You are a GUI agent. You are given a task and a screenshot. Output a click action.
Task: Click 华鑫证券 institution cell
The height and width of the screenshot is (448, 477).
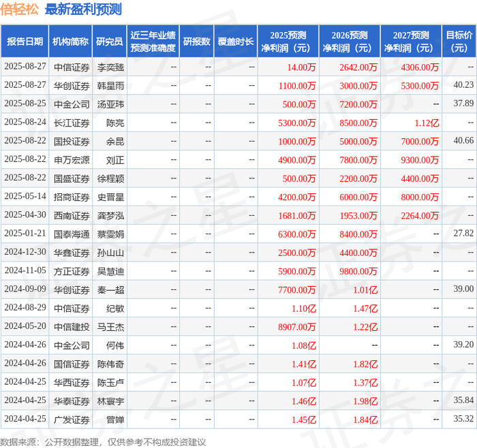(x=72, y=253)
